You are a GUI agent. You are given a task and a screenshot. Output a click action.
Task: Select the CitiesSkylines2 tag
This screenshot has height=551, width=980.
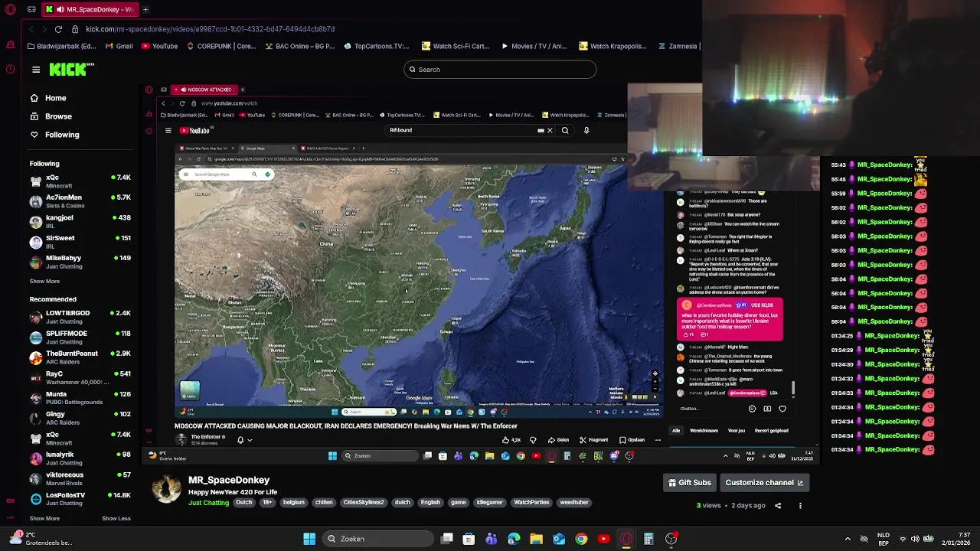pyautogui.click(x=364, y=503)
